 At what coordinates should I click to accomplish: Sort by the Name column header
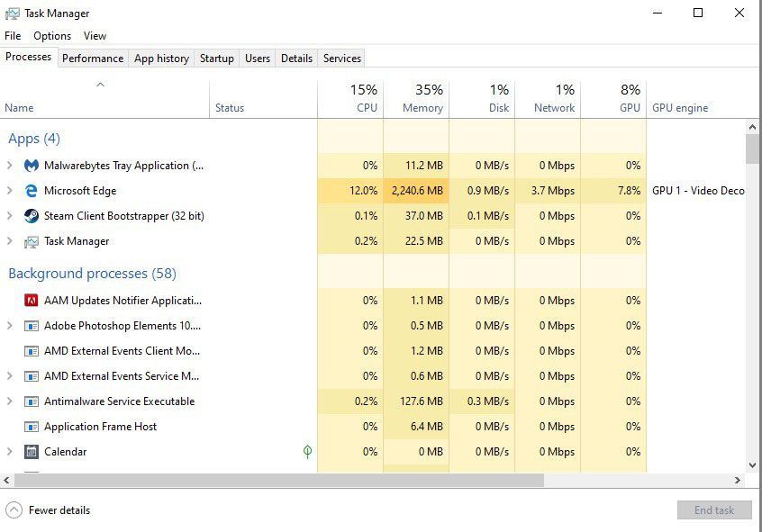[104, 99]
